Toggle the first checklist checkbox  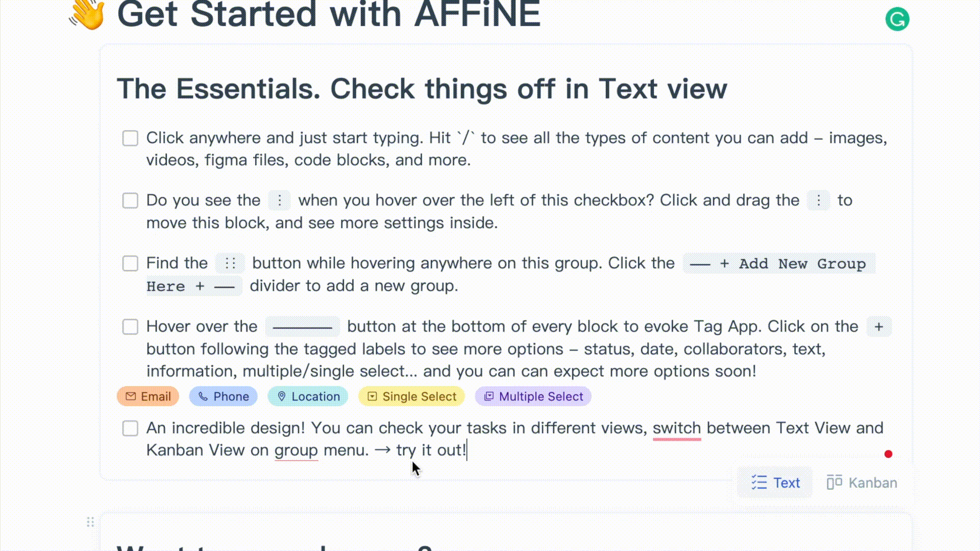point(130,138)
